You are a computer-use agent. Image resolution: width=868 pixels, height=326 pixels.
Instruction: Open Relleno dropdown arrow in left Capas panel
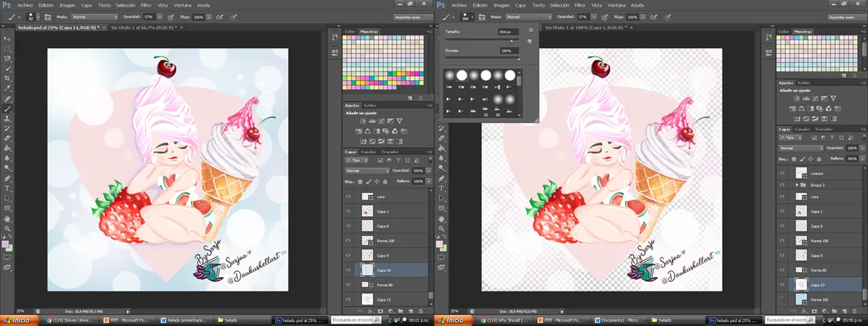pos(427,182)
